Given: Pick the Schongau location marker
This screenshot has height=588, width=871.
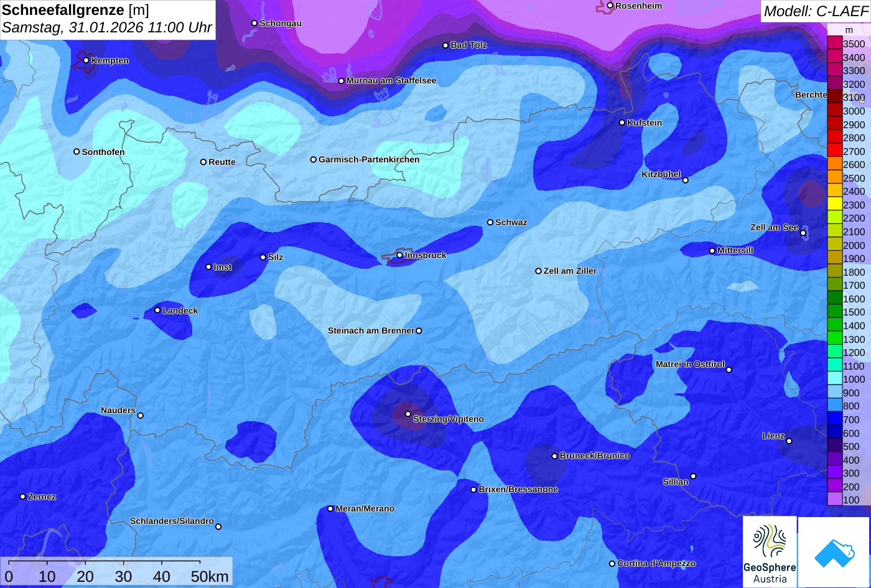Looking at the screenshot, I should pyautogui.click(x=254, y=23).
